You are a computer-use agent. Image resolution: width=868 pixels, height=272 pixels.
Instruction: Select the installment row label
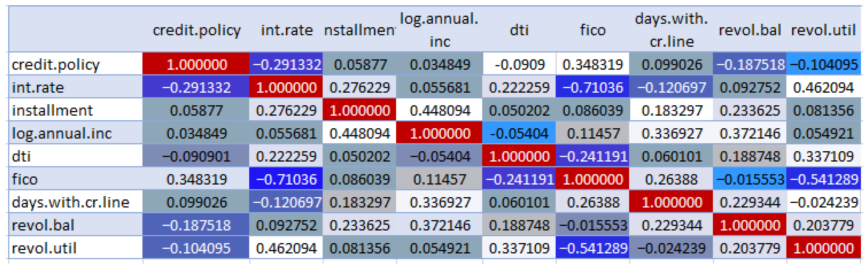pyautogui.click(x=52, y=110)
